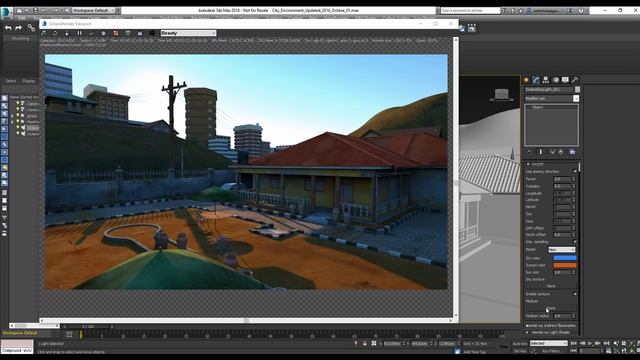Click the key icon beside Auto Key
This screenshot has height=360, width=640.
pyautogui.click(x=504, y=347)
